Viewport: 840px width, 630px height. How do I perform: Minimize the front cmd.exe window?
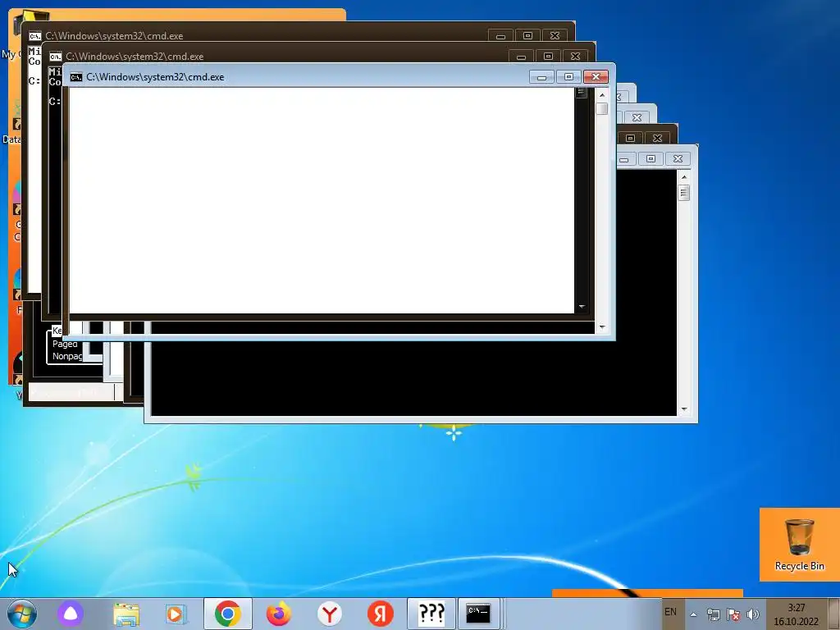click(541, 77)
